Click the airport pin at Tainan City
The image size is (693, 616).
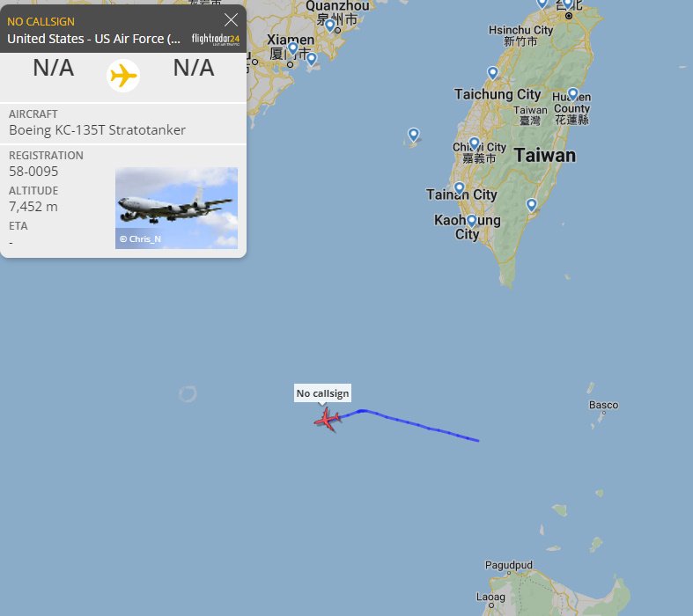[x=459, y=188]
